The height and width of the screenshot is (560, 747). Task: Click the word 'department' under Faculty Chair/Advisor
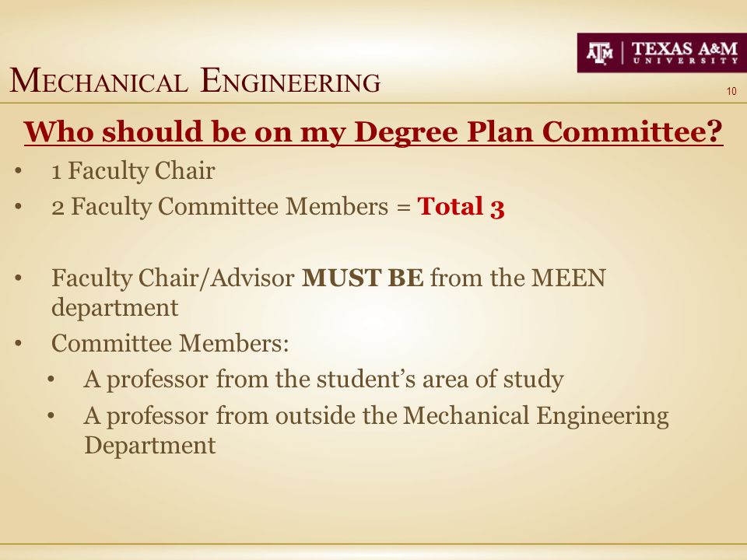pyautogui.click(x=115, y=308)
